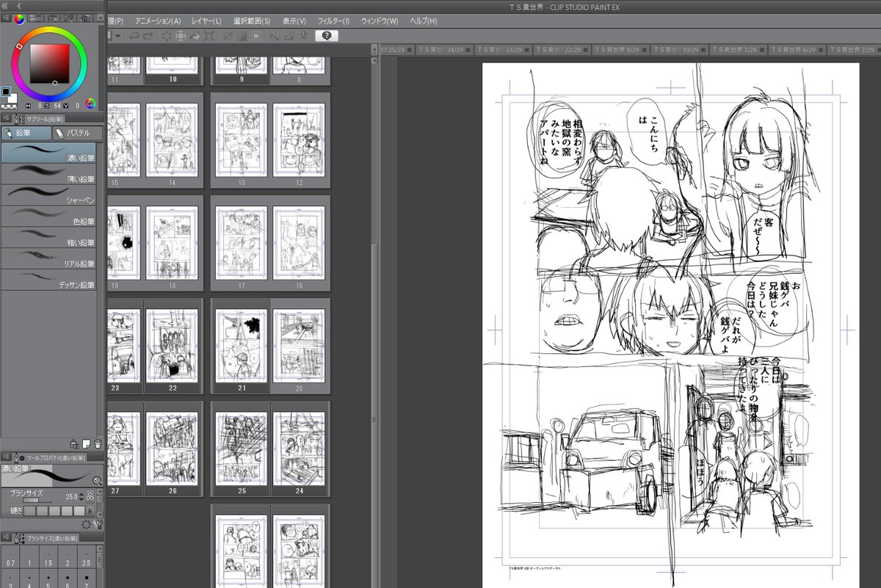The image size is (881, 588).
Task: Toggle brush size dynamics button
Action: [x=90, y=496]
